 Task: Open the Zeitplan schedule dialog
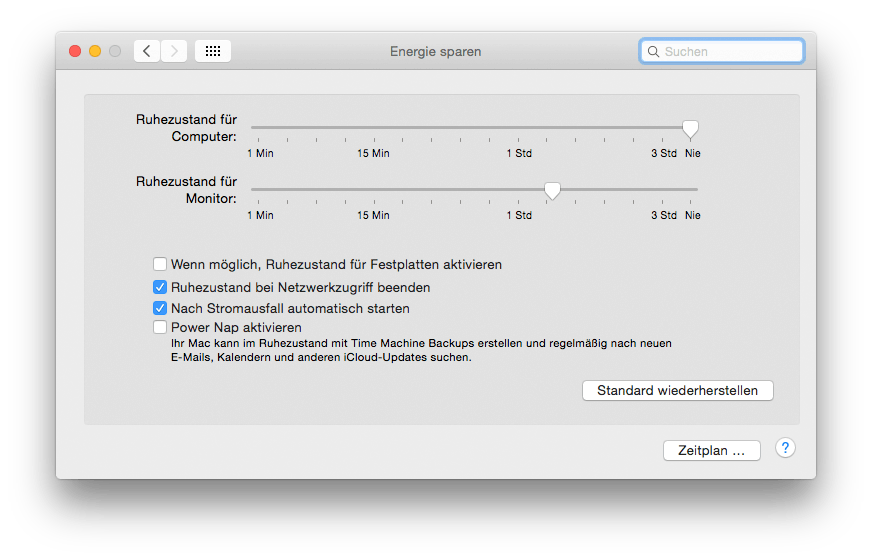click(x=711, y=451)
